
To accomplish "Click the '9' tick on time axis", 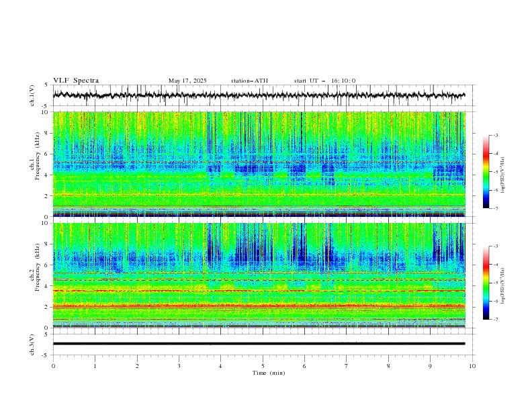I will coord(430,366).
